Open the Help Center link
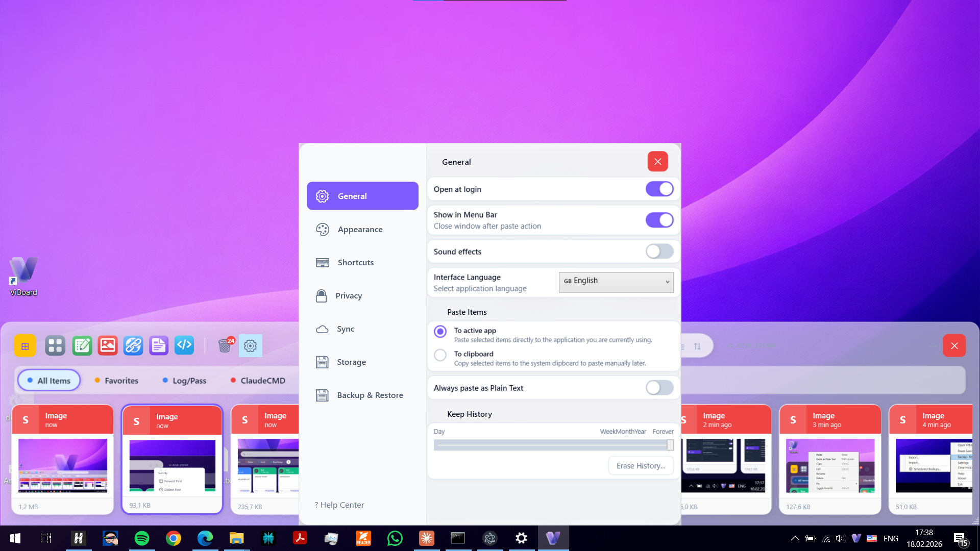Screen dimensions: 980x551 pyautogui.click(x=339, y=505)
